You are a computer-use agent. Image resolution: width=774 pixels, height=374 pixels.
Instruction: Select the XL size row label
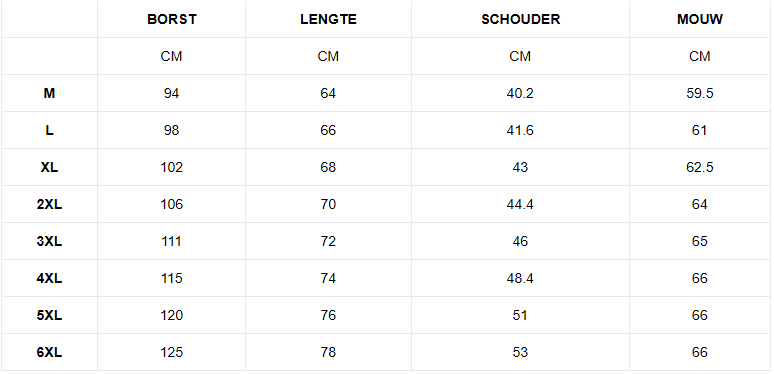click(49, 167)
